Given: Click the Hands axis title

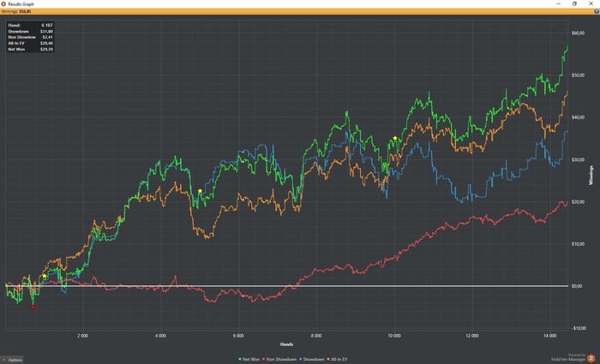Looking at the screenshot, I should click(286, 344).
